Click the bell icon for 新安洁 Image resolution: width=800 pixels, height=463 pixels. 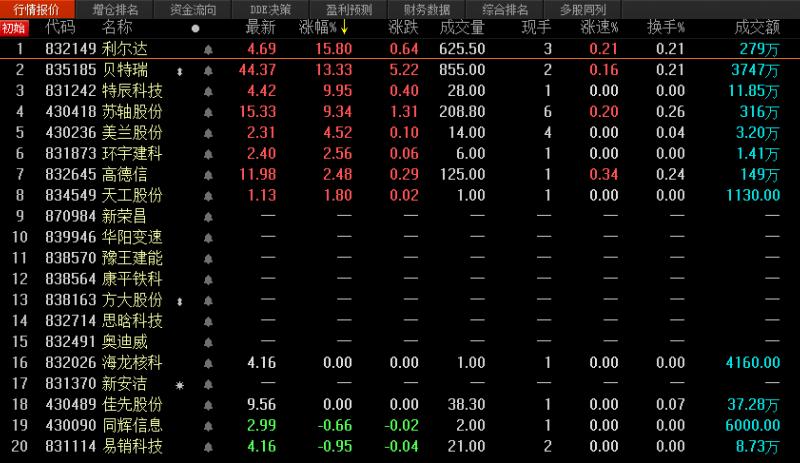click(x=208, y=385)
